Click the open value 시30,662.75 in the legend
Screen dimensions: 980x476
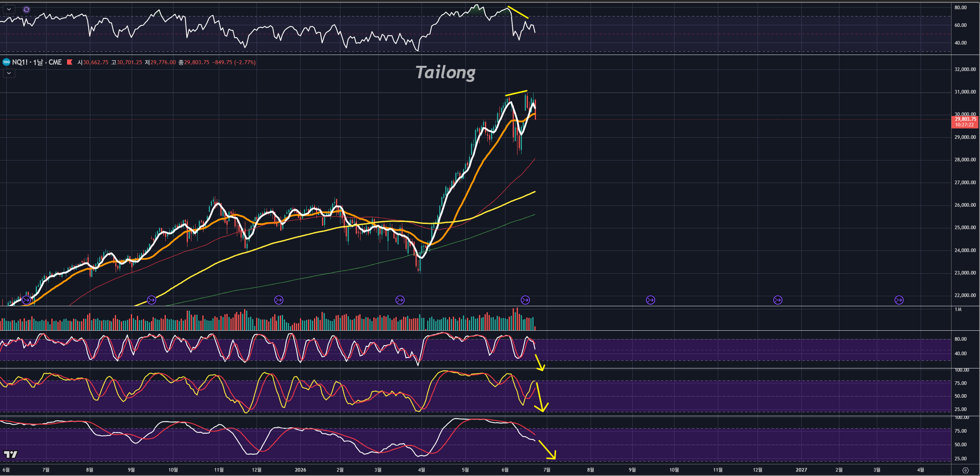coord(93,62)
